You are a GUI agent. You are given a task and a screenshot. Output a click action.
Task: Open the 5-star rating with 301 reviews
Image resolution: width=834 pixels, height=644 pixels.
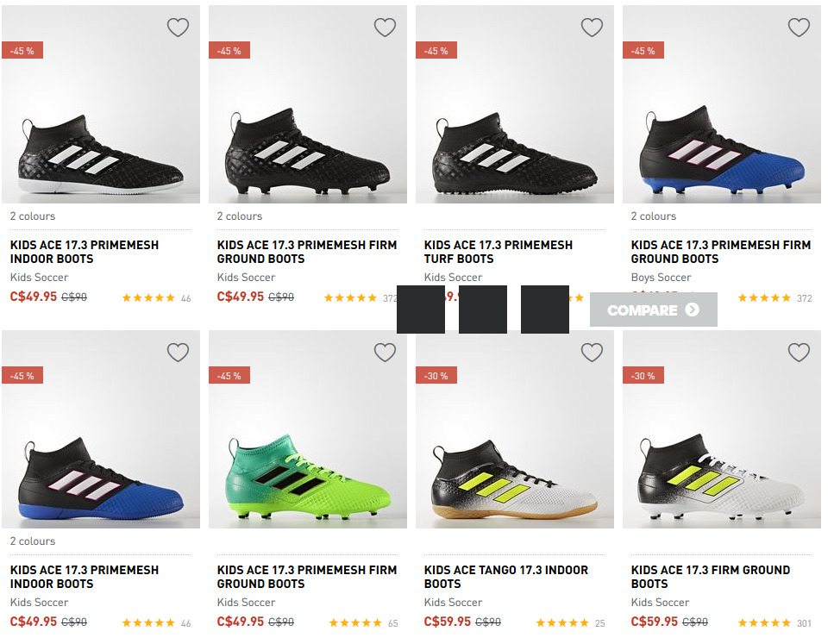pos(774,622)
